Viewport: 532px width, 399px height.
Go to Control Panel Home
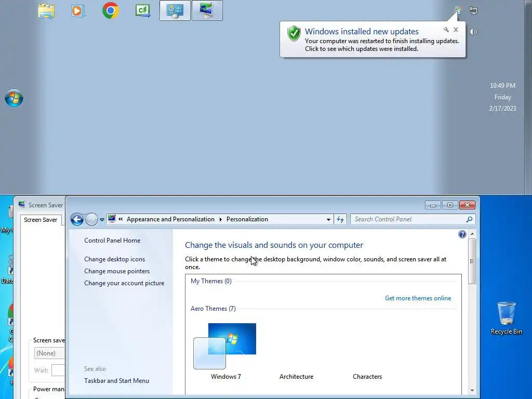[112, 241]
